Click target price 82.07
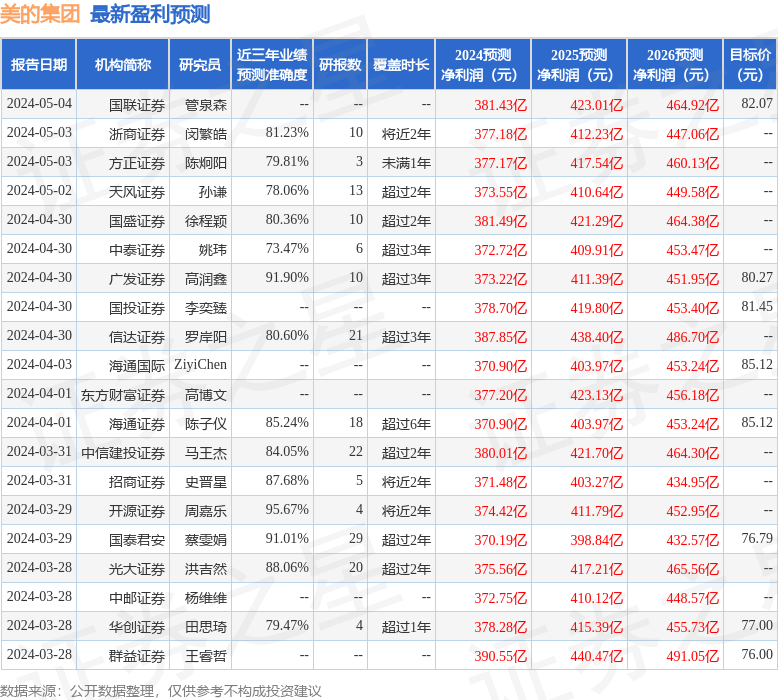 (757, 103)
